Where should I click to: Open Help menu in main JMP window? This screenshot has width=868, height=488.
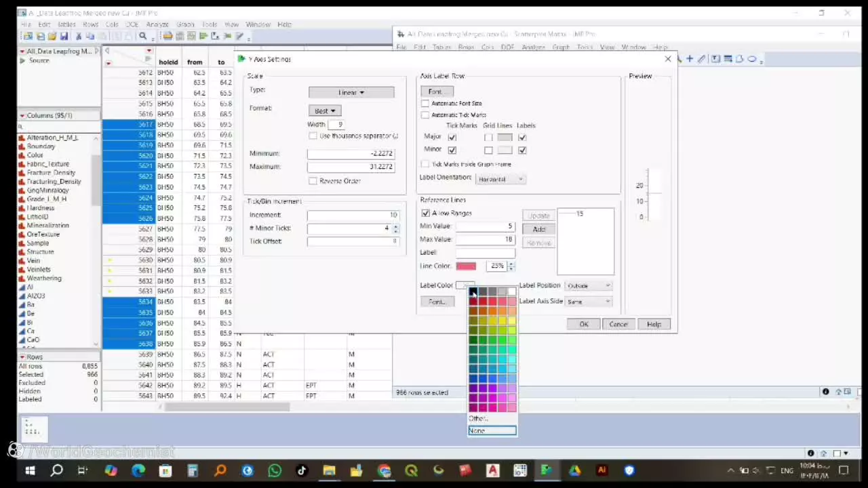point(284,24)
